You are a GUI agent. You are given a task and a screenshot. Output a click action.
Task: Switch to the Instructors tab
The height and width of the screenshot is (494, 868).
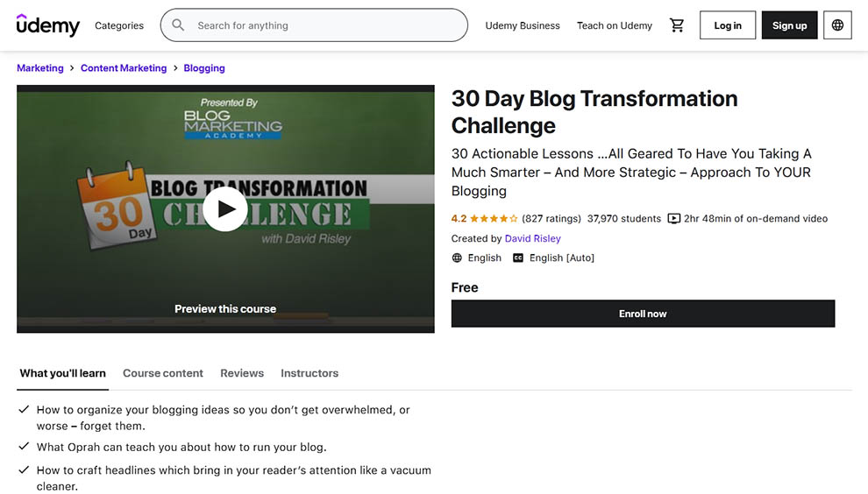[309, 373]
